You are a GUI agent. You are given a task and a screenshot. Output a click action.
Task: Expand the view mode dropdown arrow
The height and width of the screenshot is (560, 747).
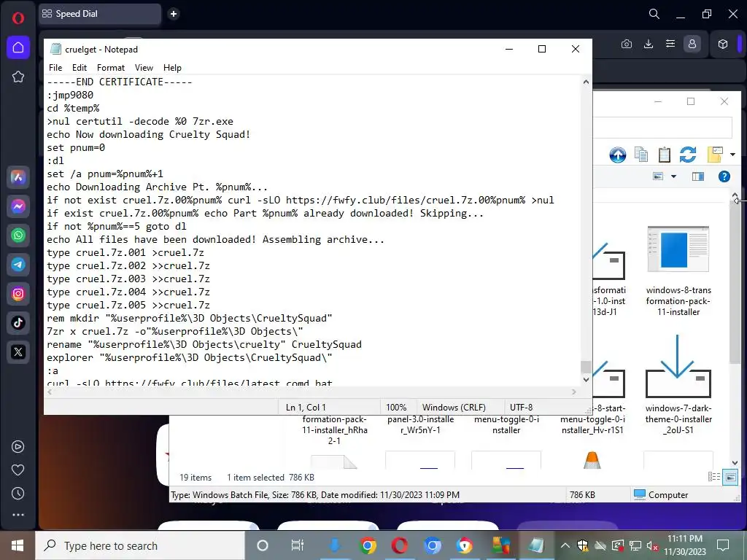tap(673, 176)
